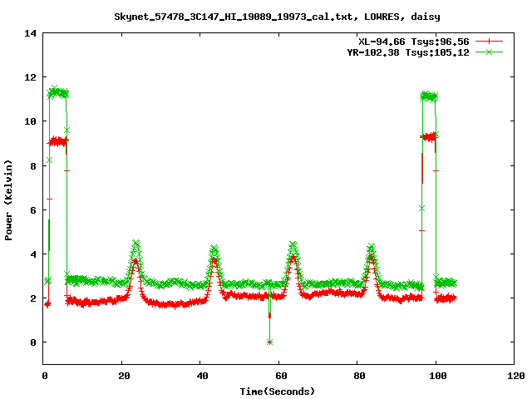
Task: Click the x-axis tick label 60
Action: point(281,376)
